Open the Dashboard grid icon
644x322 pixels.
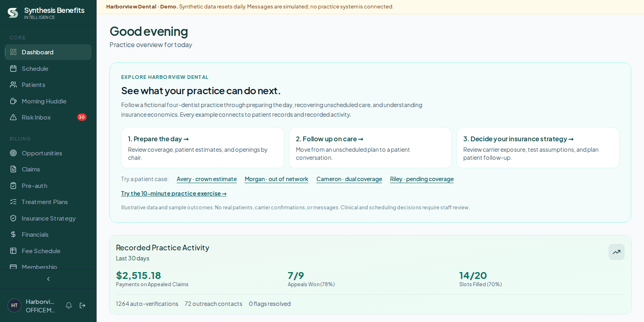click(13, 52)
